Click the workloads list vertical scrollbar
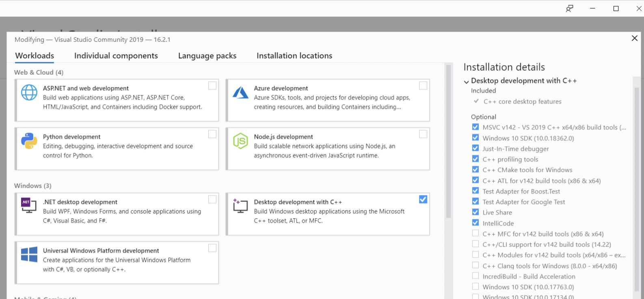Viewport: 644px width, 299px height. [448, 142]
